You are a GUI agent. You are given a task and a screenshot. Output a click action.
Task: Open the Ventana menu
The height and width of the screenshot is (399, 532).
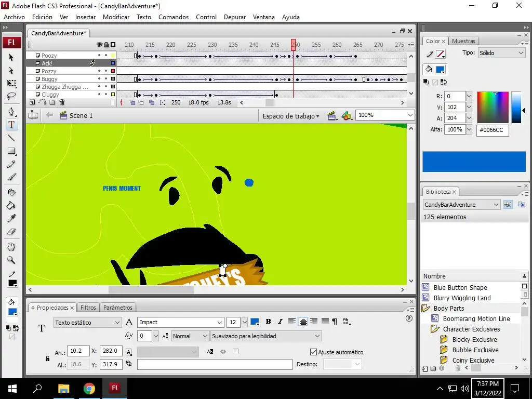(x=263, y=17)
